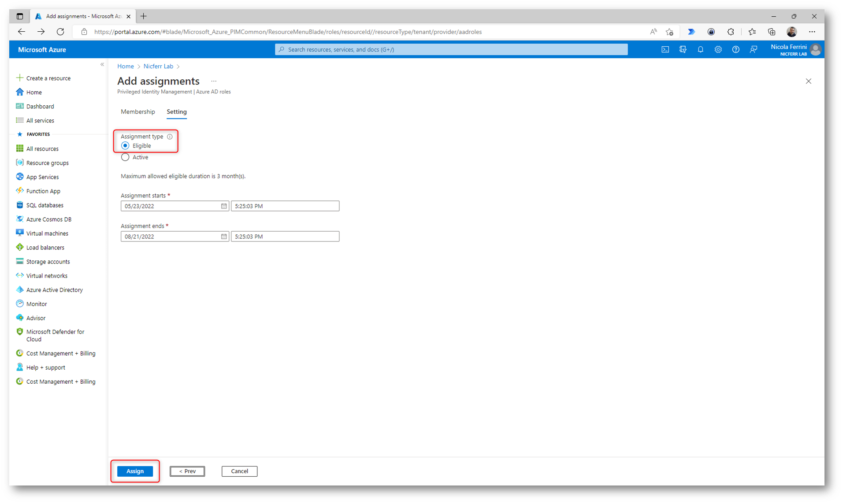Open browser Favorites list icon
The height and width of the screenshot is (504, 843).
click(x=752, y=32)
